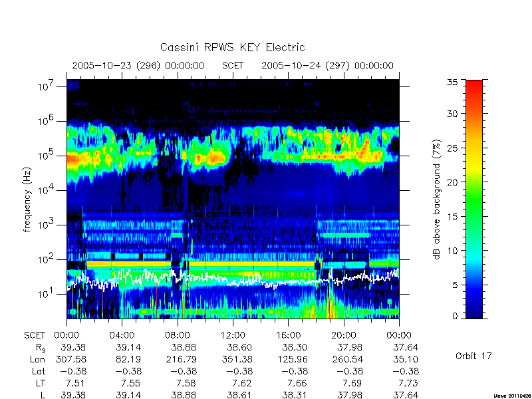The height and width of the screenshot is (399, 532).
Task: Click the 25 tick label on colorbar
Action: point(452,148)
